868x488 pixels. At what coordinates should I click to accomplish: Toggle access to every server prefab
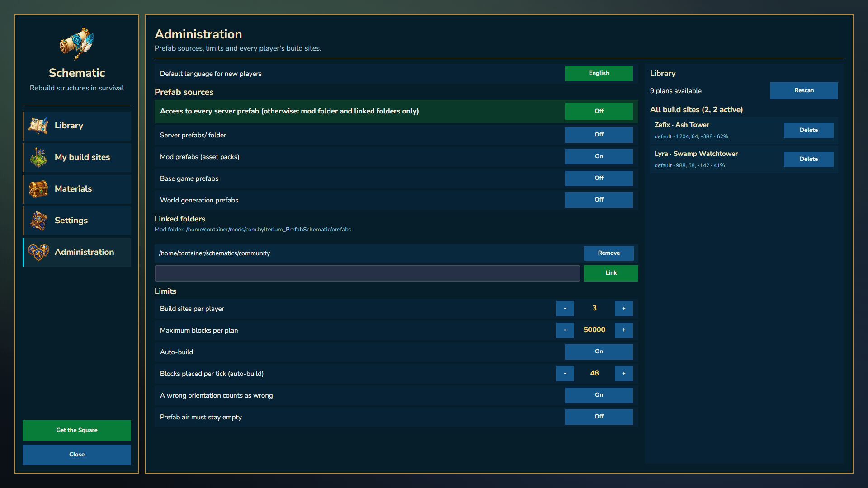[599, 111]
